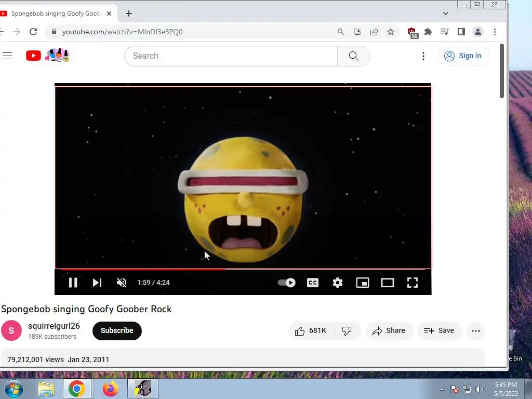The height and width of the screenshot is (399, 532).
Task: Open the squirrelgurl26 channel name link
Action: click(54, 326)
